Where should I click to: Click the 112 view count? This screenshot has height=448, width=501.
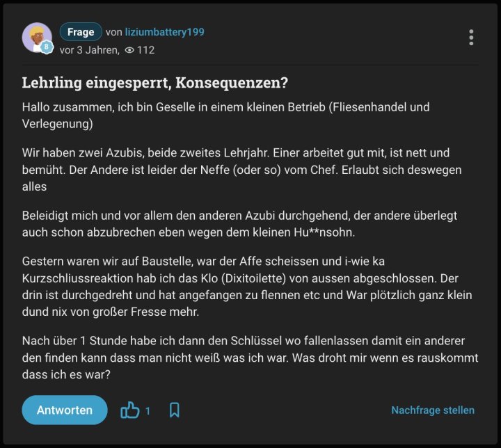pyautogui.click(x=146, y=50)
